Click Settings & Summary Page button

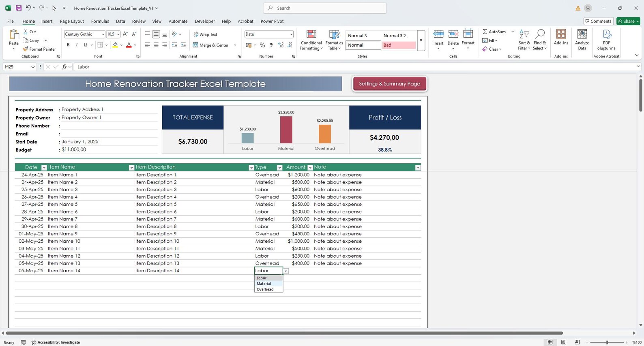[389, 84]
